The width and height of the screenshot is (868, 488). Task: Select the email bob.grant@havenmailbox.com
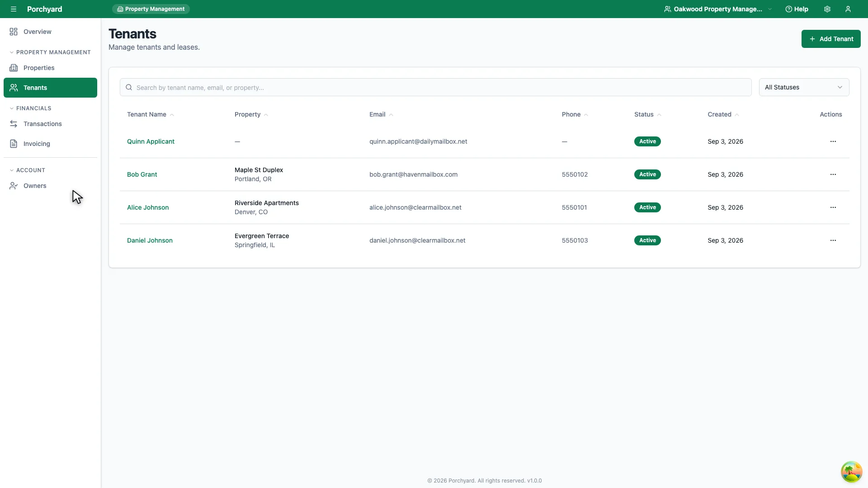coord(413,174)
